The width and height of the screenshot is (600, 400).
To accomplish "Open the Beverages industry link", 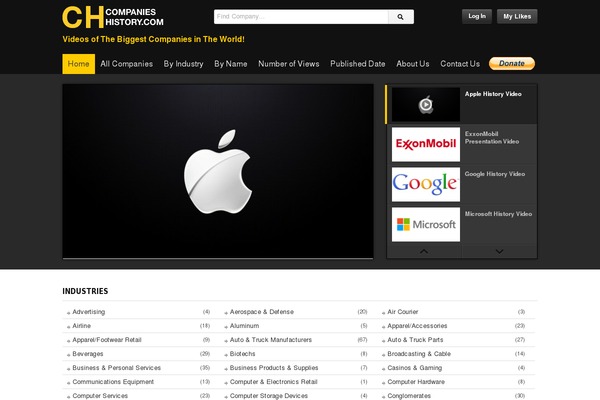I will coord(88,354).
